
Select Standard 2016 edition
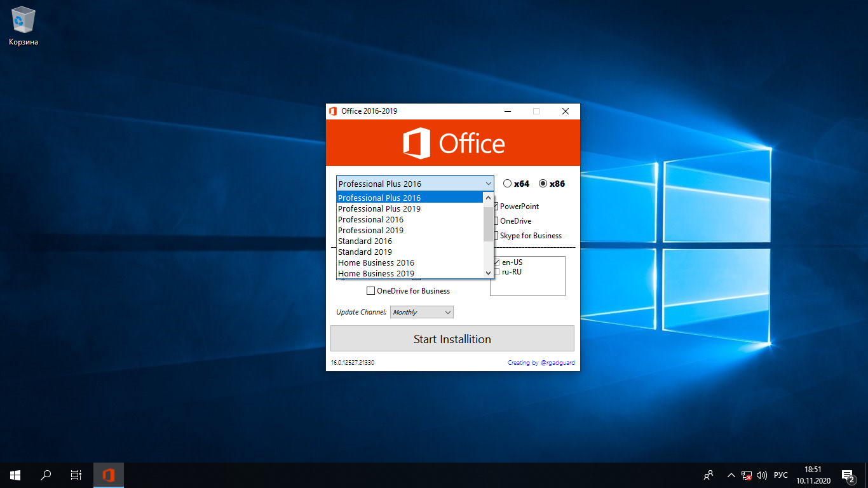[410, 241]
